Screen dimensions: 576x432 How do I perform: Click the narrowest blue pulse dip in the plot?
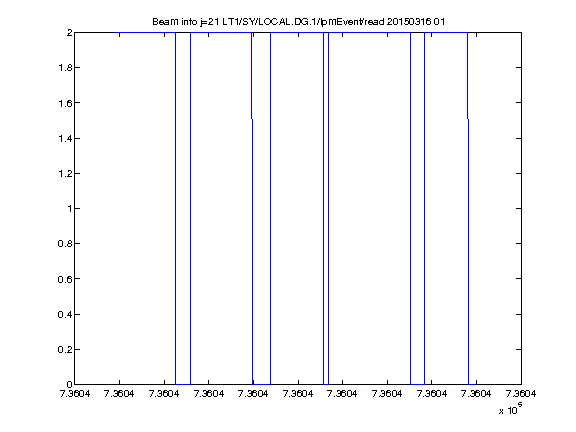(326, 208)
